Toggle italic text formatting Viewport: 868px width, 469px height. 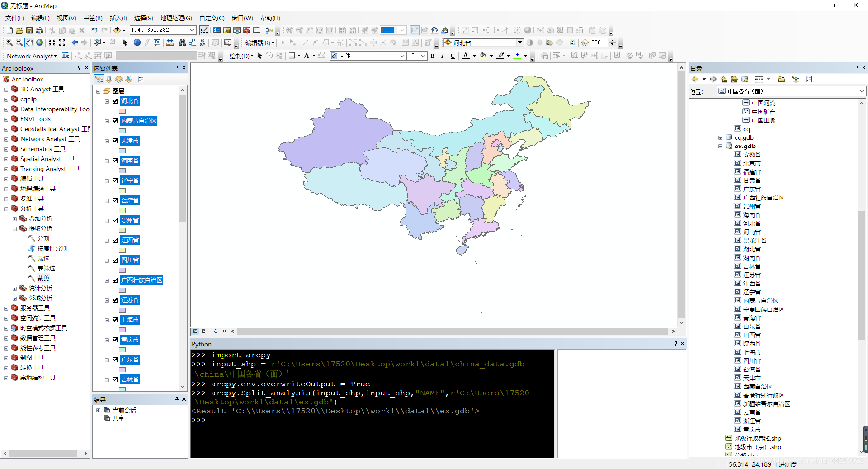tap(443, 56)
